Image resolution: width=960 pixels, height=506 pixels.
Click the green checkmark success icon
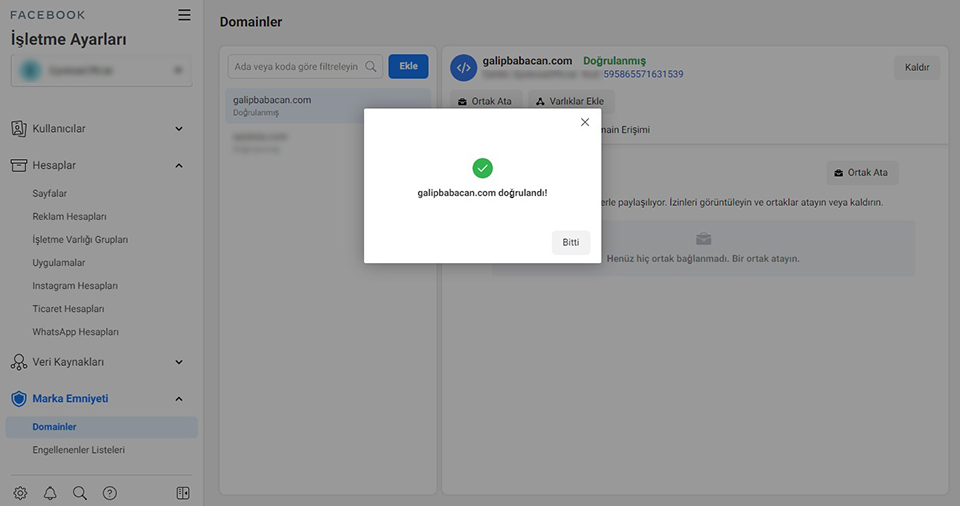(482, 168)
